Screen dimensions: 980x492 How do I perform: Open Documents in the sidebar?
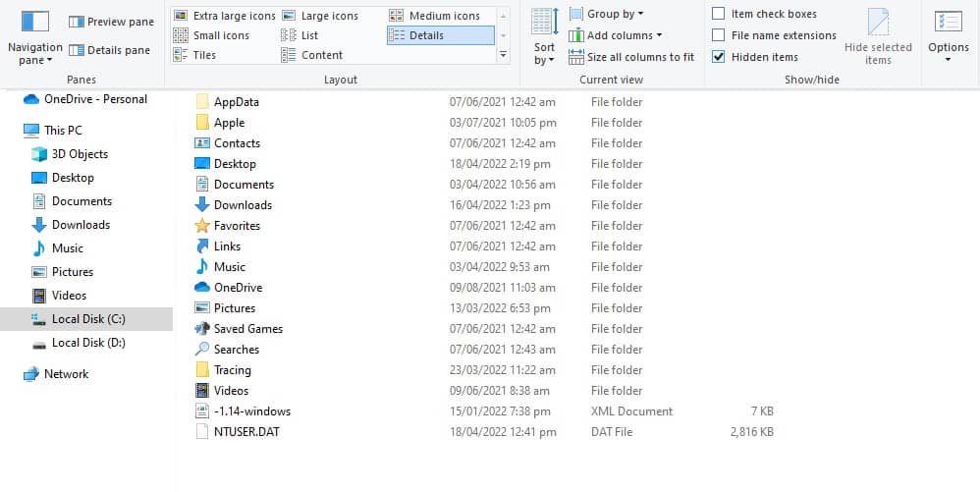(72, 201)
